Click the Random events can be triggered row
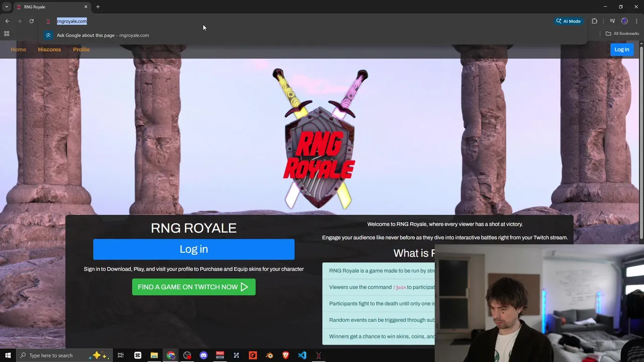The height and width of the screenshot is (362, 644). (378, 320)
